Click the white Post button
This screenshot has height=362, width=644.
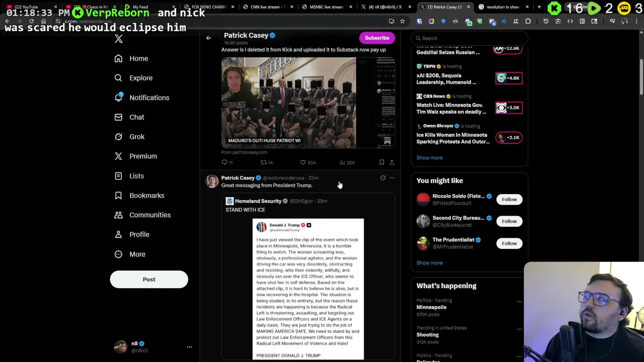click(149, 280)
